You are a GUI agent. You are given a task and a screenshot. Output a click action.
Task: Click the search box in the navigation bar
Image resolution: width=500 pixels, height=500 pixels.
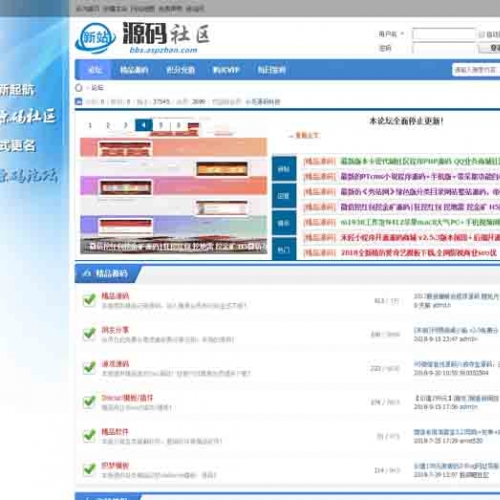(476, 70)
